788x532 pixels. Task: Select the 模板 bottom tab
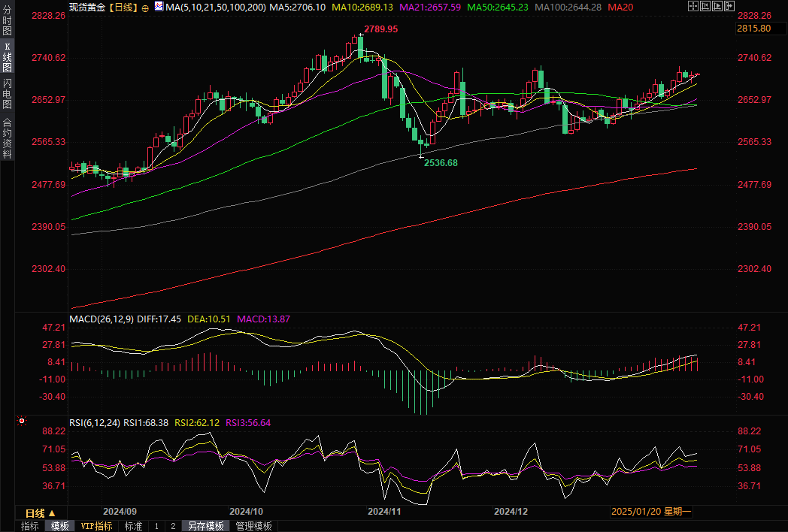click(x=59, y=526)
